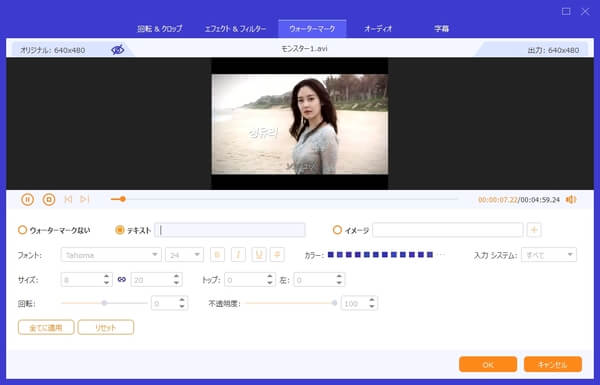Click the オリジナル: 640x480 label

[x=52, y=50]
